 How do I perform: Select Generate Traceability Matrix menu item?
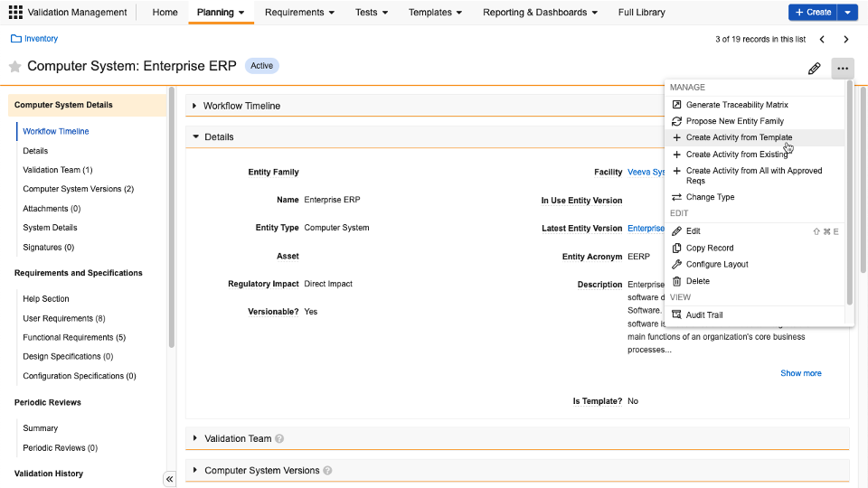tap(736, 105)
